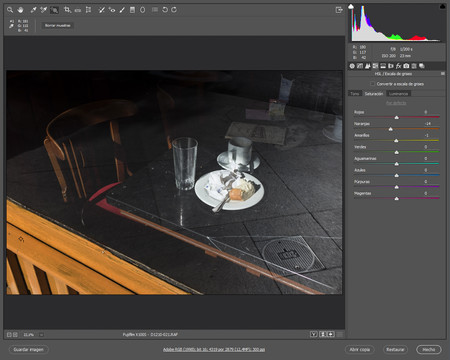Click the Rojos saturation slider handle
Image resolution: width=450 pixels, height=360 pixels.
397,117
